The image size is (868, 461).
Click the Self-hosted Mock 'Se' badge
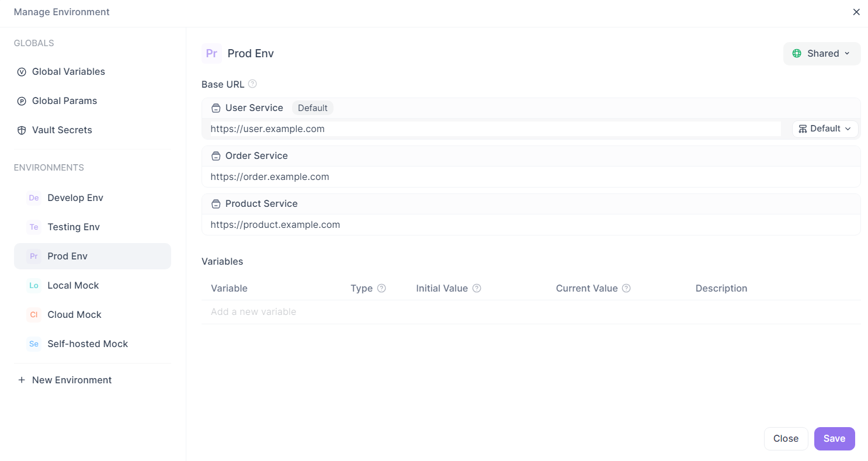(34, 344)
